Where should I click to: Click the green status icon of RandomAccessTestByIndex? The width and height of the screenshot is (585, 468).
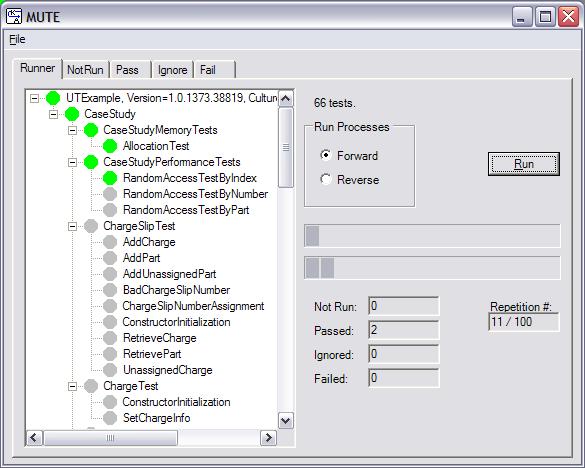click(x=110, y=178)
